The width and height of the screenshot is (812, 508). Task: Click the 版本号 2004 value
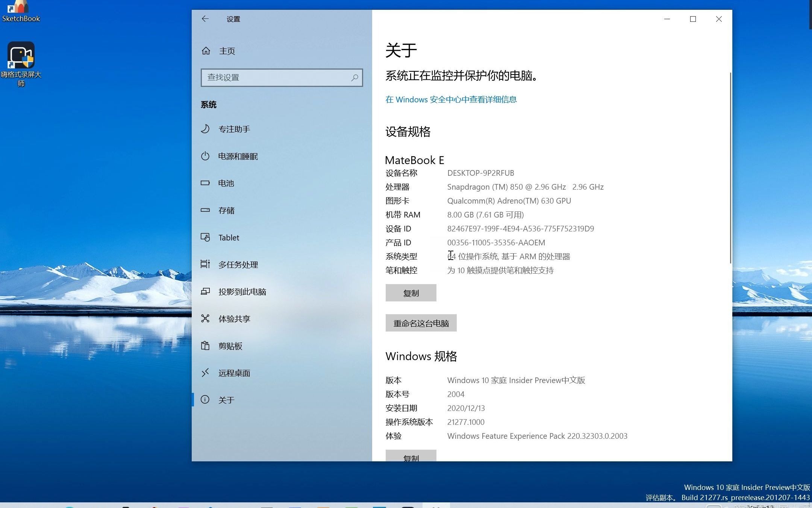coord(456,394)
